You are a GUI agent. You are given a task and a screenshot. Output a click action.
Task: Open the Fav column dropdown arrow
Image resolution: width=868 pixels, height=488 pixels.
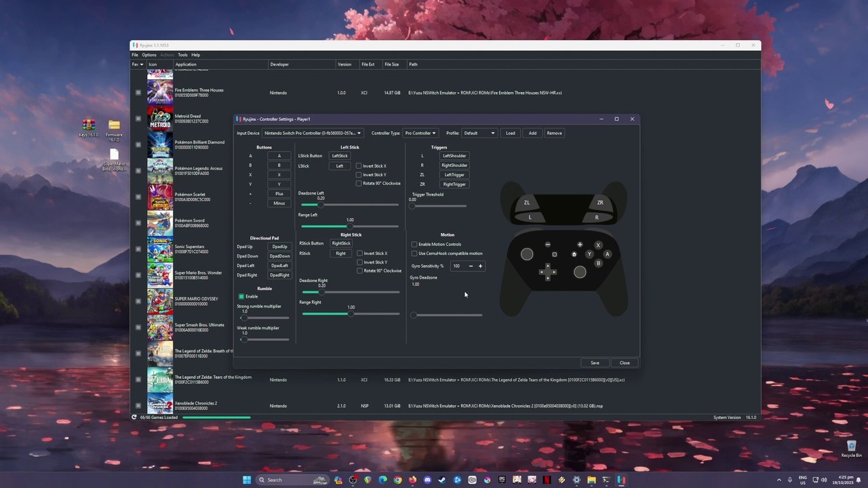click(142, 64)
